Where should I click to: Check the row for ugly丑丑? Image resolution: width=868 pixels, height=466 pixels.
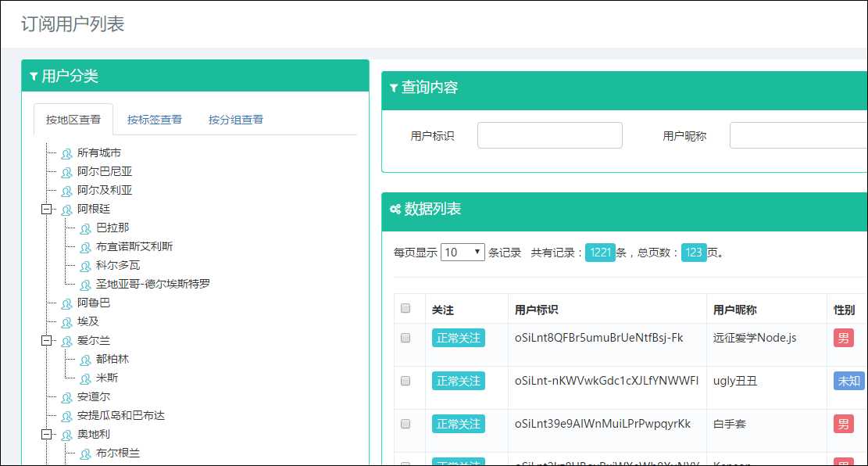[x=405, y=382]
